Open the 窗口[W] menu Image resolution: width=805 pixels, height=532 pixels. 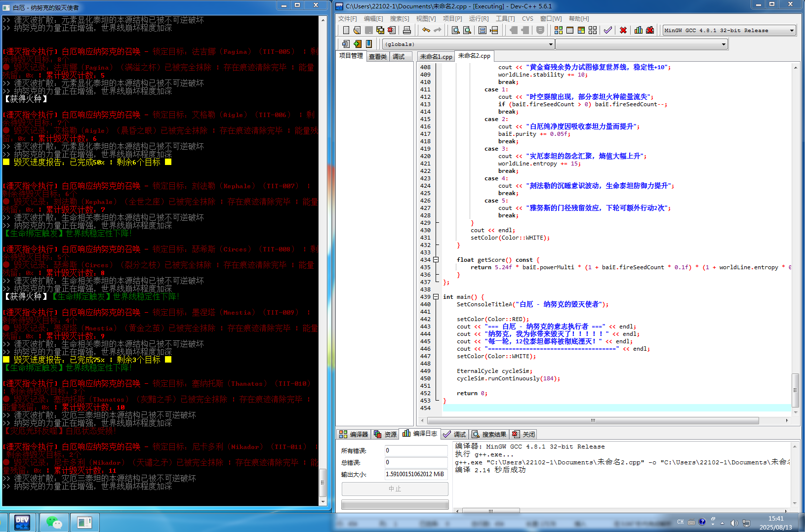click(551, 19)
